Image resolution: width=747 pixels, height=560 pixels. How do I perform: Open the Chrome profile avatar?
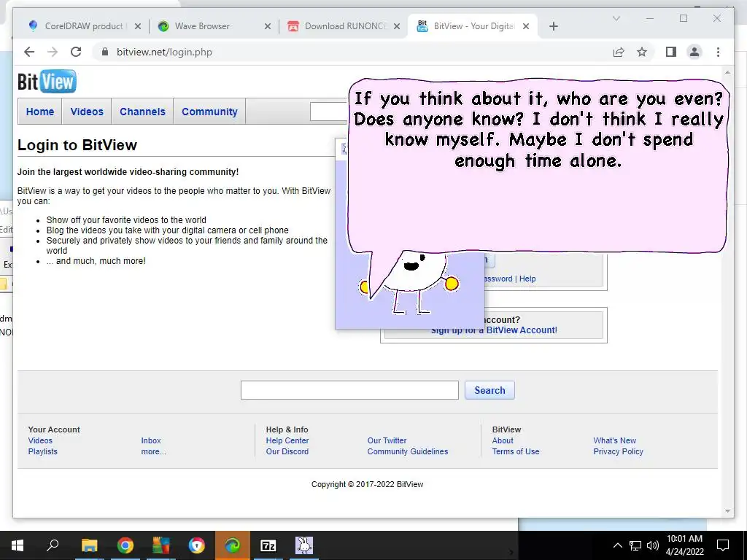[694, 52]
